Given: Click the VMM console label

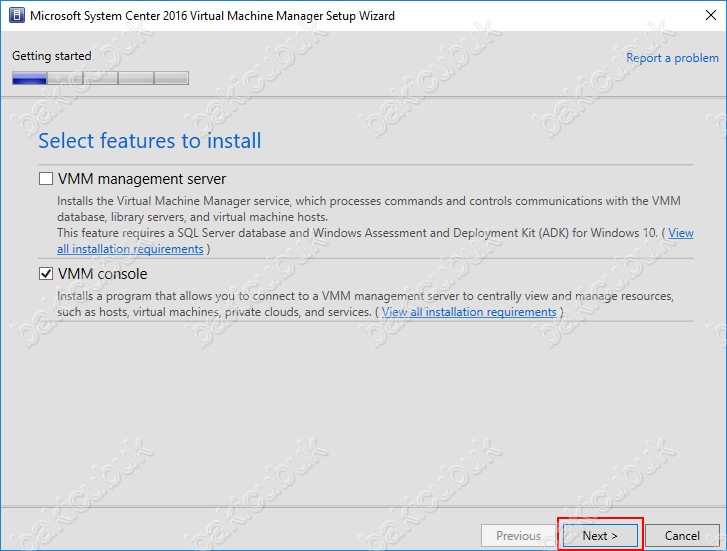Looking at the screenshot, I should click(102, 274).
